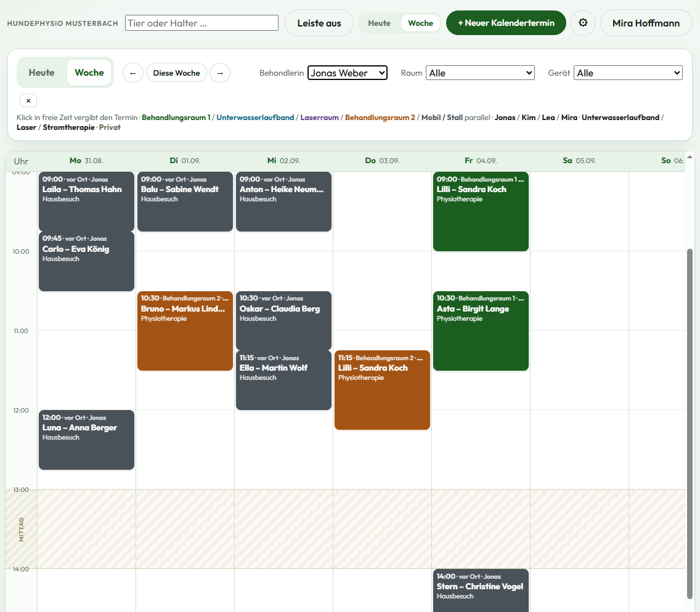Click the Fr 04.09. day header

point(481,161)
